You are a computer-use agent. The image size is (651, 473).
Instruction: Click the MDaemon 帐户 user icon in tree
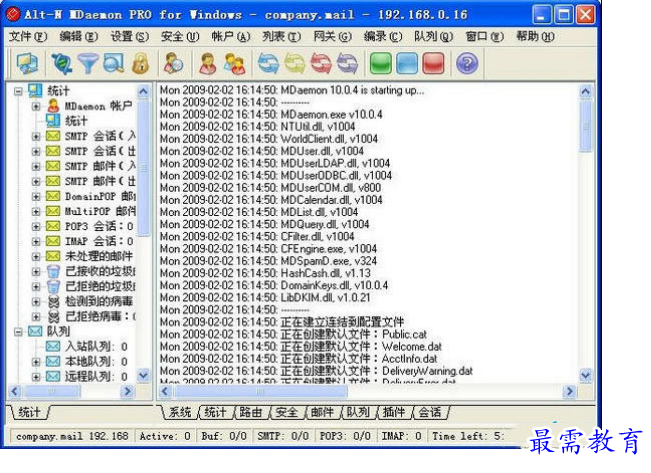[53, 106]
